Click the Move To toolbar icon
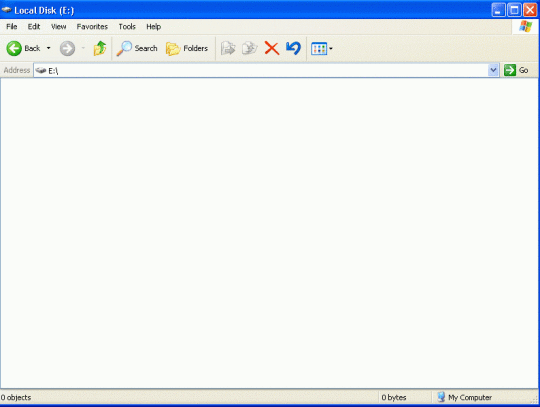The image size is (540, 407). [228, 48]
